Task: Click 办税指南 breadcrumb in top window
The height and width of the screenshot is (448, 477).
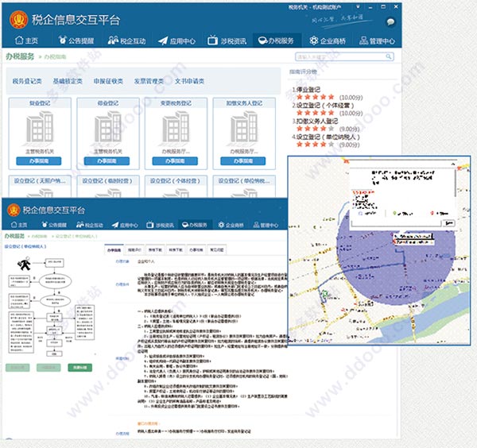Action: pos(55,57)
